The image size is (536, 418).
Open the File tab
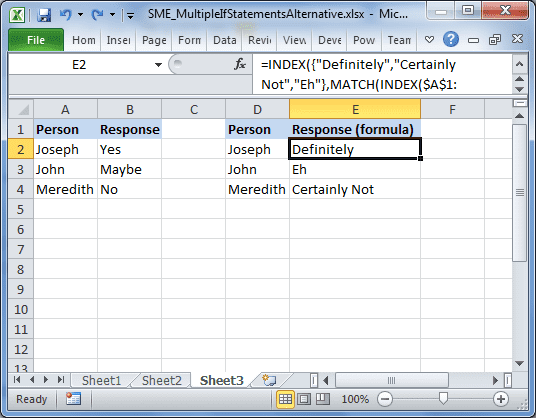pos(36,40)
